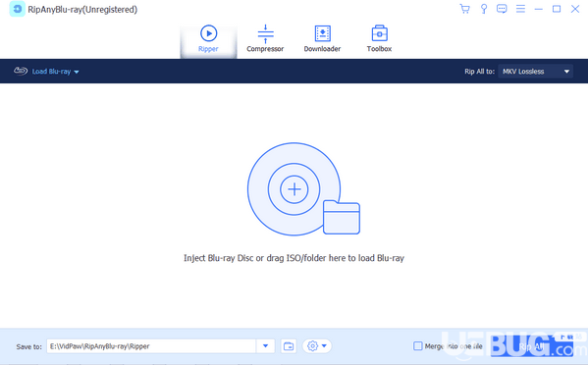Viewport: 588px width, 365px height.
Task: Click the key register icon
Action: pos(484,9)
